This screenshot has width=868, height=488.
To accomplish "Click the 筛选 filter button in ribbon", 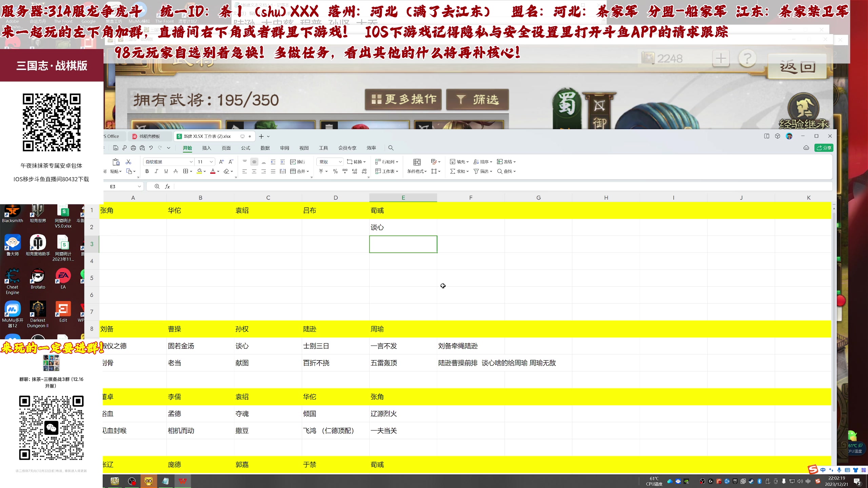I will click(483, 171).
